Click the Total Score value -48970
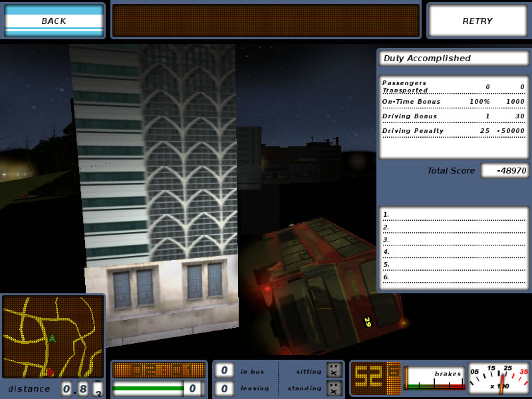Viewport: 532px width, 399px height. coord(505,171)
